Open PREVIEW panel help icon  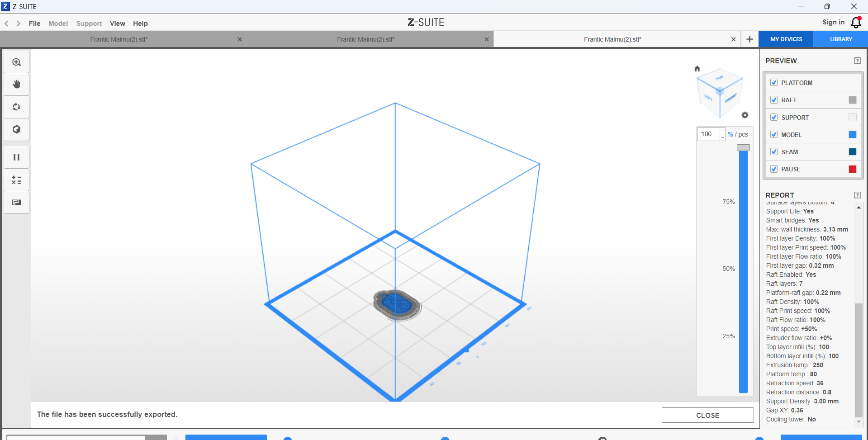(x=857, y=61)
